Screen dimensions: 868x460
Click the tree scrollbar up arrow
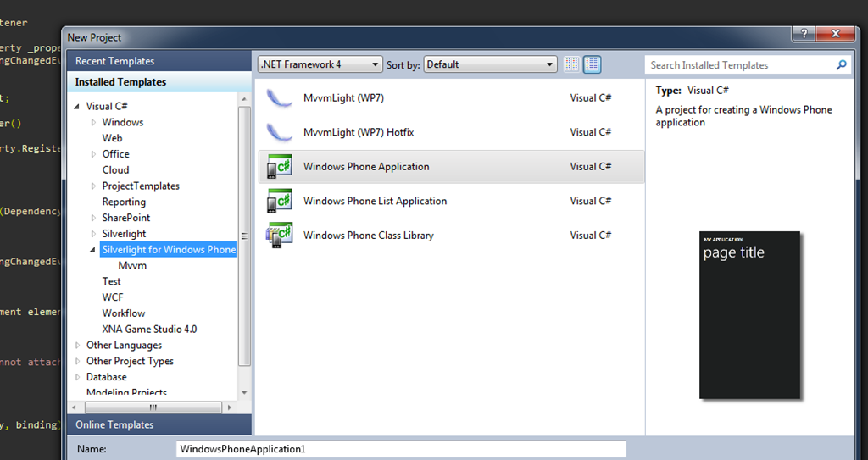click(244, 99)
